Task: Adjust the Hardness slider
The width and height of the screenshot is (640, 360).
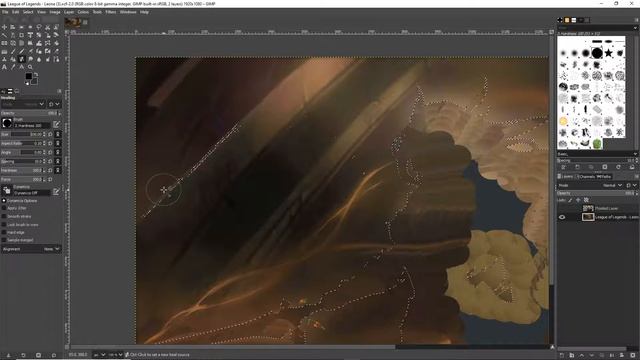Action: coord(24,170)
